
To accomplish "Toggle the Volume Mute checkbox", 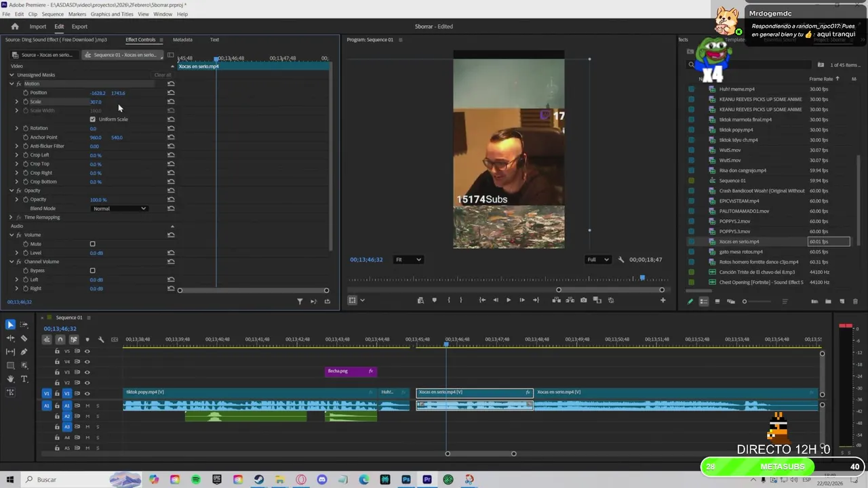I will pos(93,244).
